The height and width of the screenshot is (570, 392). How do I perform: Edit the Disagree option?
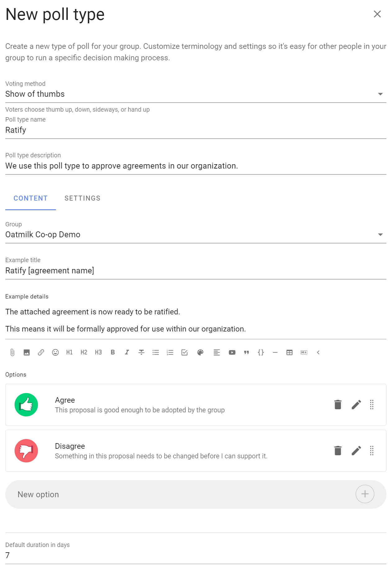coord(356,451)
